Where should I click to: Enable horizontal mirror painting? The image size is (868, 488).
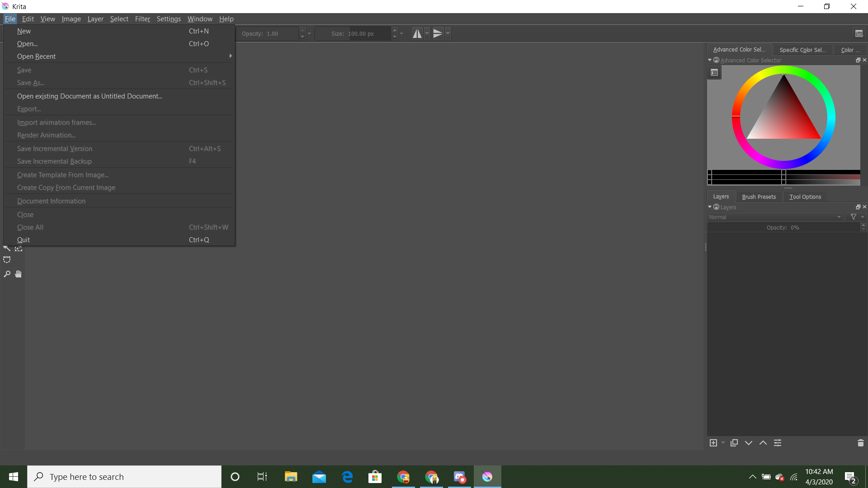click(417, 33)
